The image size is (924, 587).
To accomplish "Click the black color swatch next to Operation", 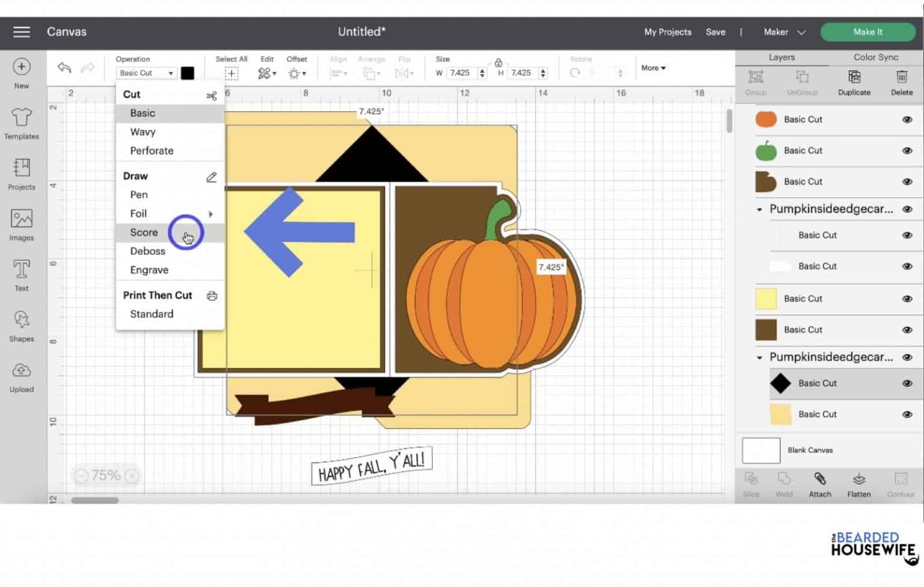I will (188, 73).
